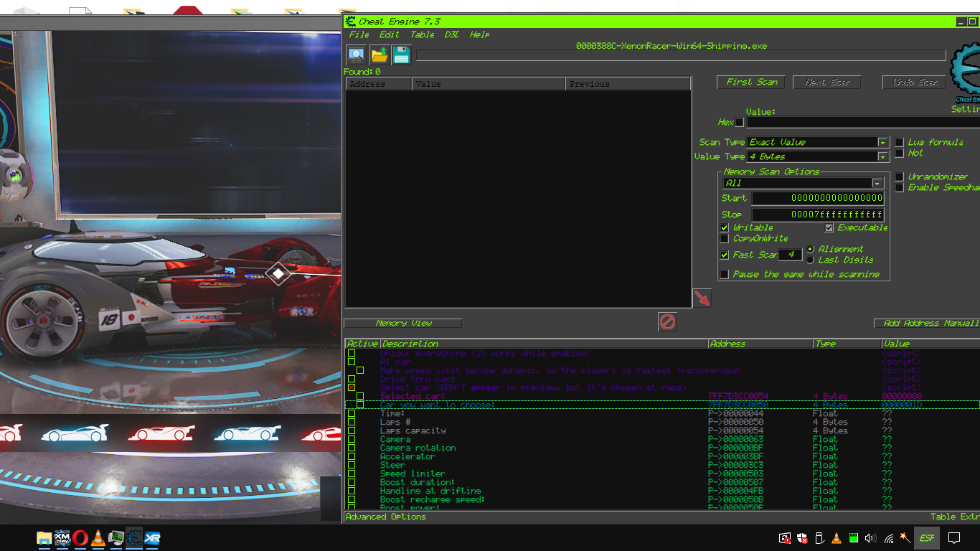The height and width of the screenshot is (551, 980).
Task: Click the Fast Scan alignment value field
Action: click(x=791, y=255)
